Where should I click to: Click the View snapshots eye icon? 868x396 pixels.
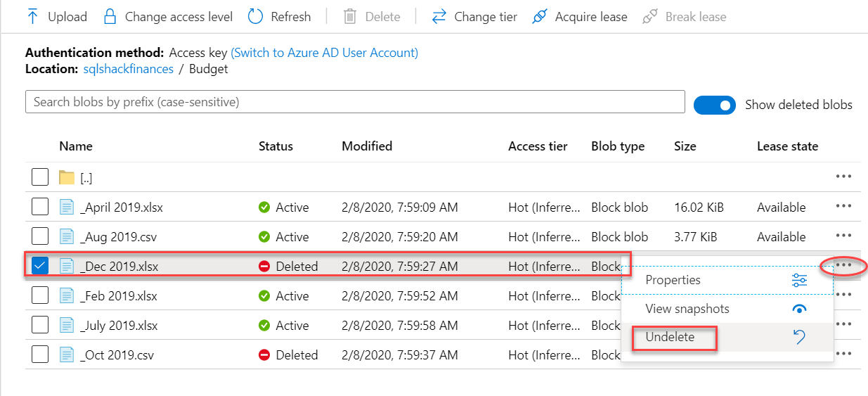coord(799,309)
